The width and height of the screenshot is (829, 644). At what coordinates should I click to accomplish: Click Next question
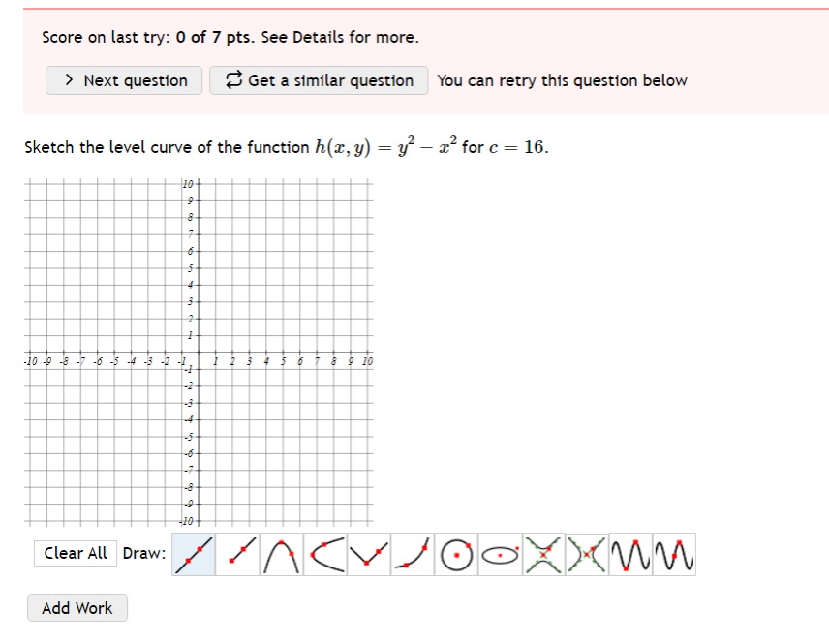[124, 80]
